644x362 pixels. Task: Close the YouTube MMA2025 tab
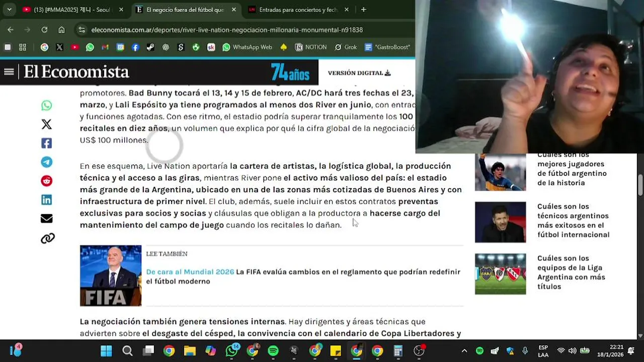pos(121,10)
